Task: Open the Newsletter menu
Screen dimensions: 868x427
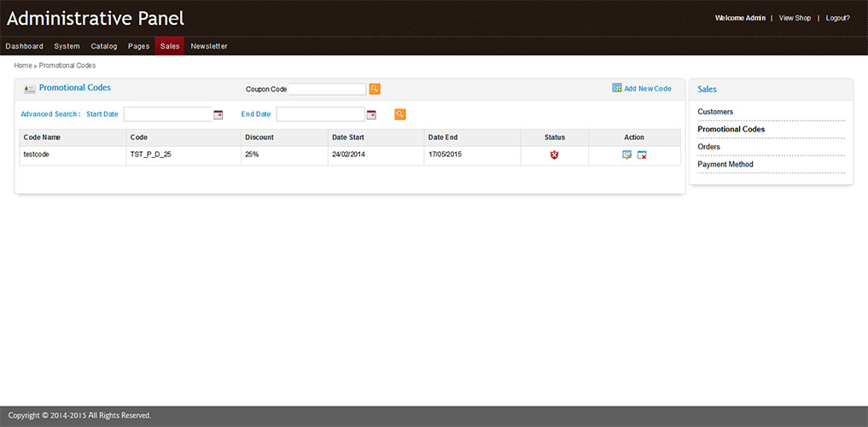Action: [209, 46]
